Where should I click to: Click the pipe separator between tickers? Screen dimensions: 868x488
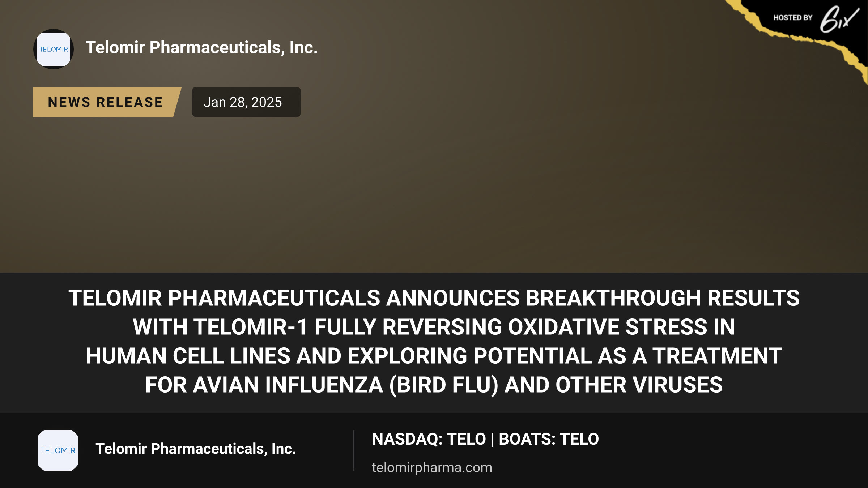(x=492, y=440)
